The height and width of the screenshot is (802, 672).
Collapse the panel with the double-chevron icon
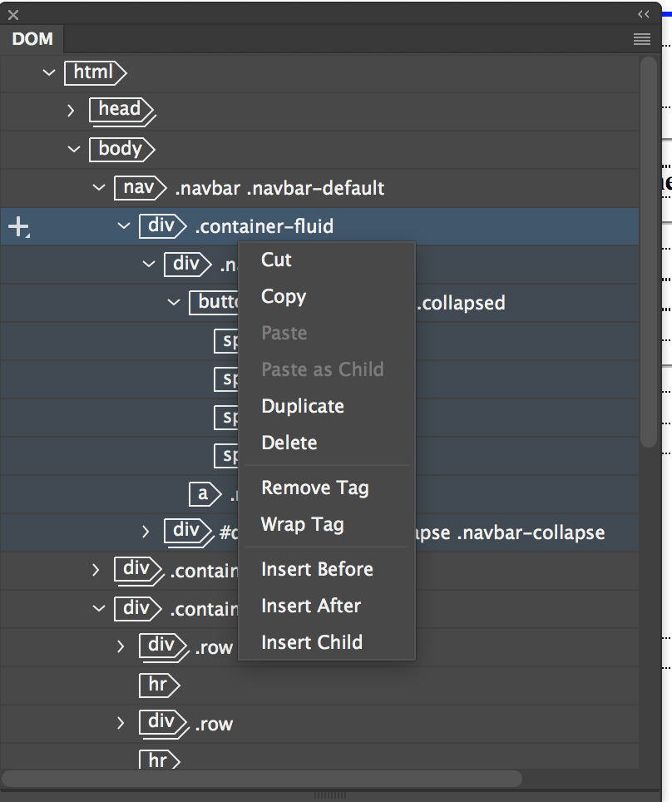[x=643, y=13]
